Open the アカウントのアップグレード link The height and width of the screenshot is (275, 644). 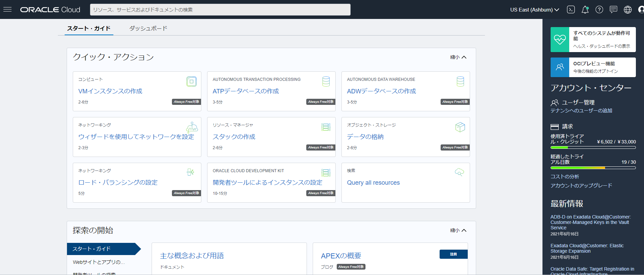tap(581, 185)
